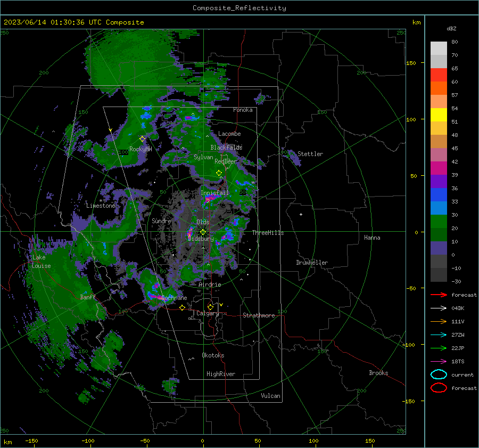This screenshot has height=448, width=479.
Task: Click the Lake Louise label
Action: coord(41,262)
